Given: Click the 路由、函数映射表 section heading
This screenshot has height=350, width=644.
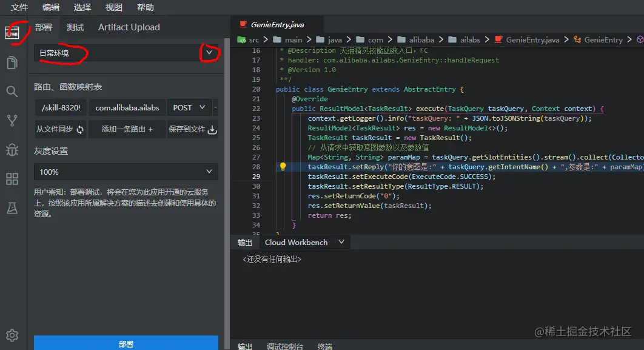Looking at the screenshot, I should 68,87.
